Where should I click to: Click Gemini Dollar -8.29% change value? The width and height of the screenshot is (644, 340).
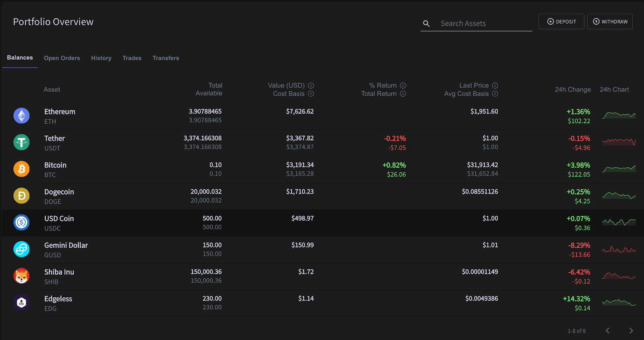[x=579, y=245]
